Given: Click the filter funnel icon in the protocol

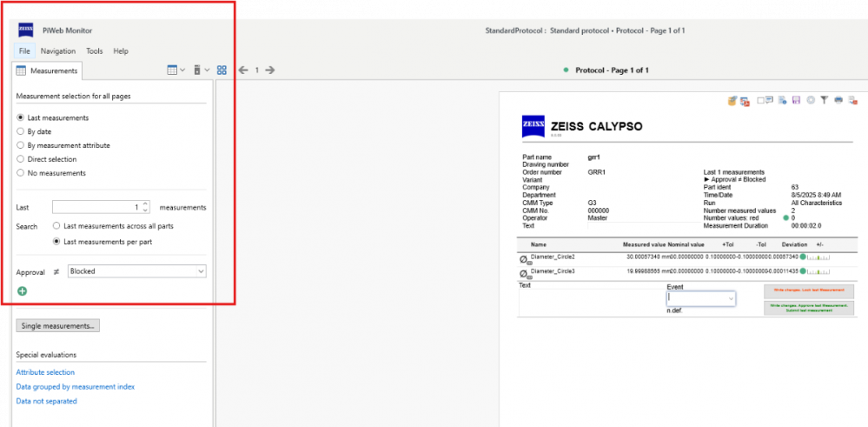Looking at the screenshot, I should coord(825,101).
